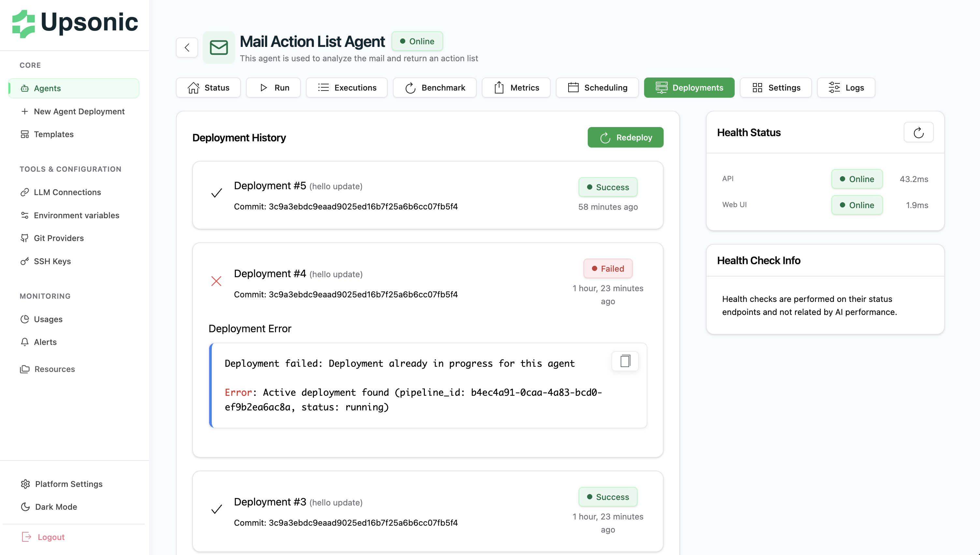The height and width of the screenshot is (555, 980).
Task: Open Git Providers in sidebar
Action: pos(58,238)
